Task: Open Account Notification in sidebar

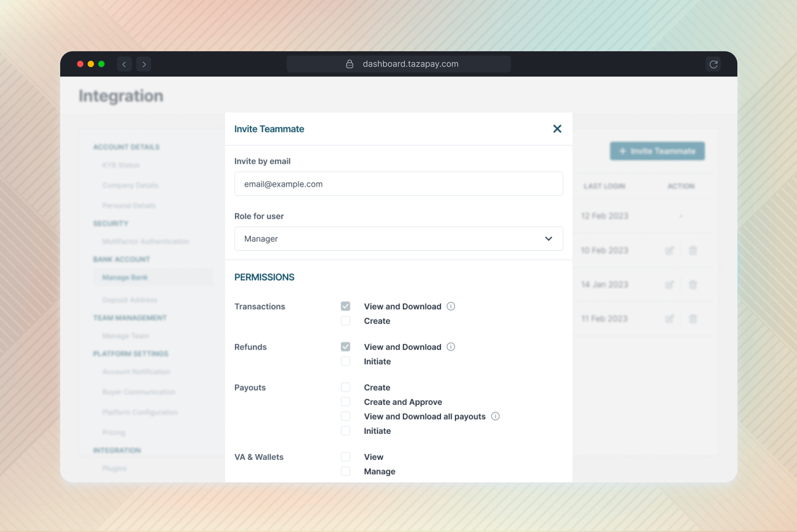Action: [x=136, y=372]
